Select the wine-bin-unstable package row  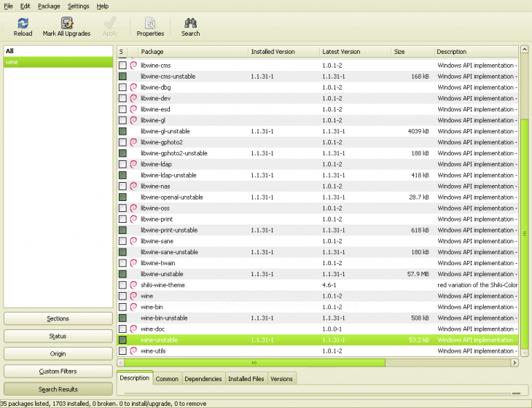318,318
